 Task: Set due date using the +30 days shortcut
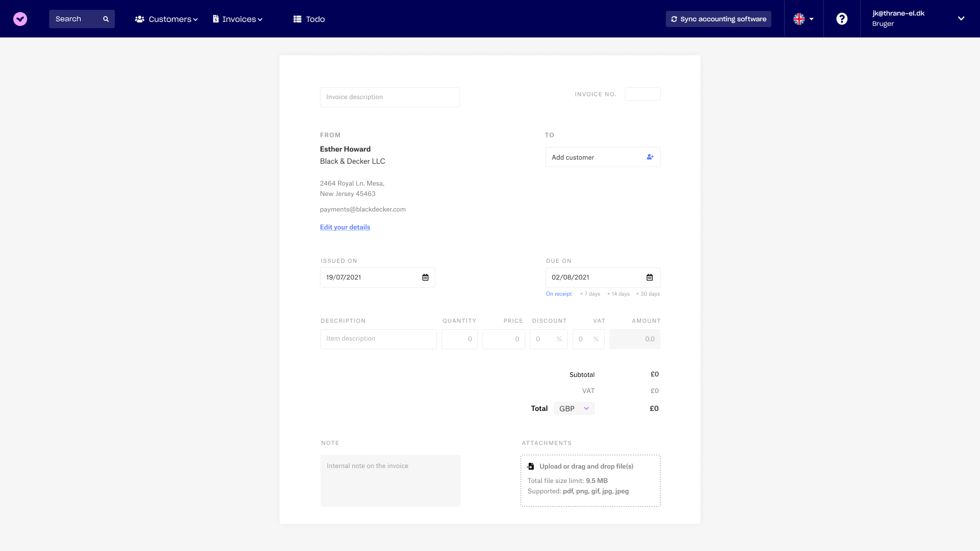pos(647,293)
